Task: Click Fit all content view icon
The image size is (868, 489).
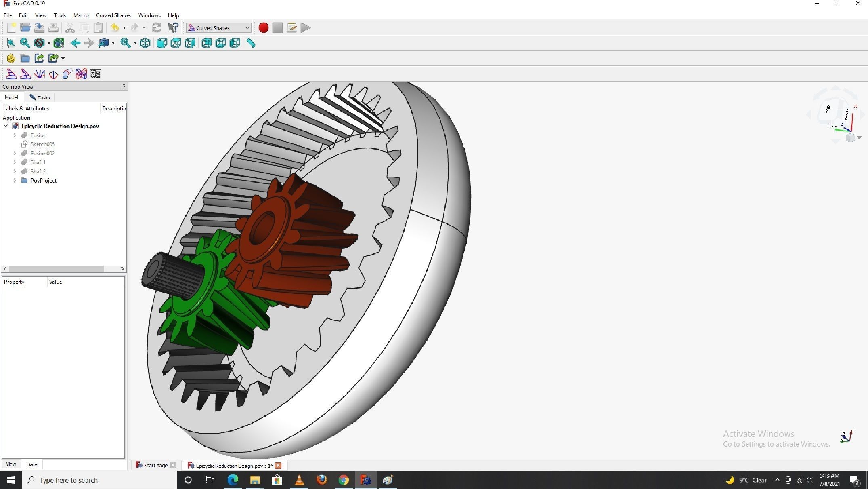Action: tap(11, 43)
